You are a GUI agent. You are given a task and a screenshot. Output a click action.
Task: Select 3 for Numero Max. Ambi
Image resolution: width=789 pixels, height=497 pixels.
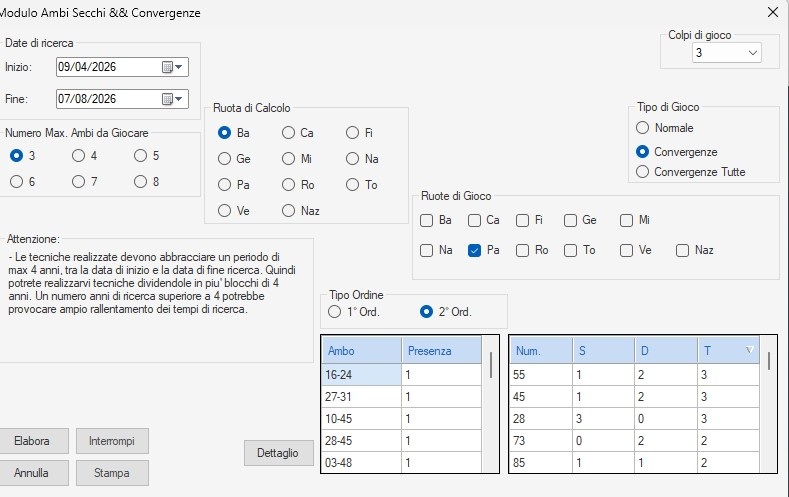pyautogui.click(x=17, y=155)
